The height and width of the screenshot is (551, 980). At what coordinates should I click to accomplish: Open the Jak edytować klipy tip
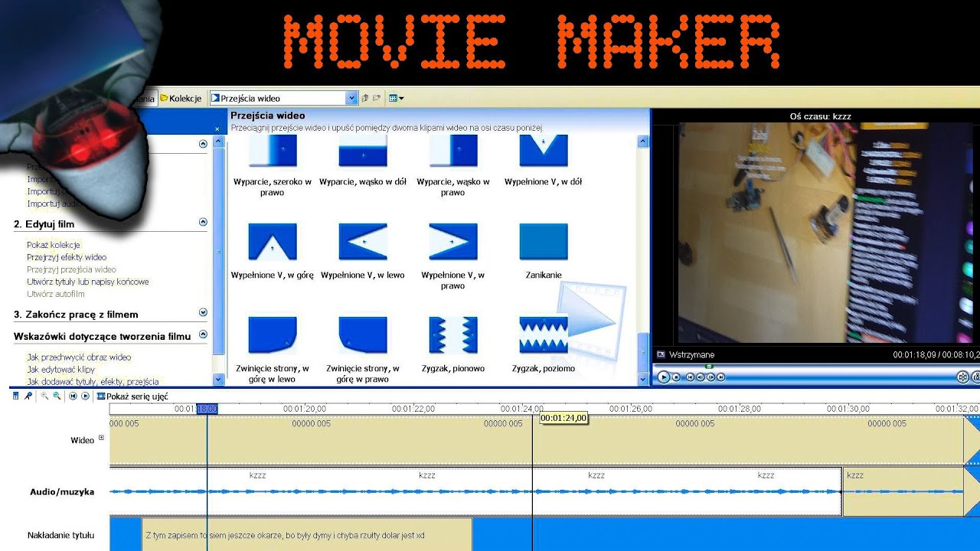(x=60, y=369)
